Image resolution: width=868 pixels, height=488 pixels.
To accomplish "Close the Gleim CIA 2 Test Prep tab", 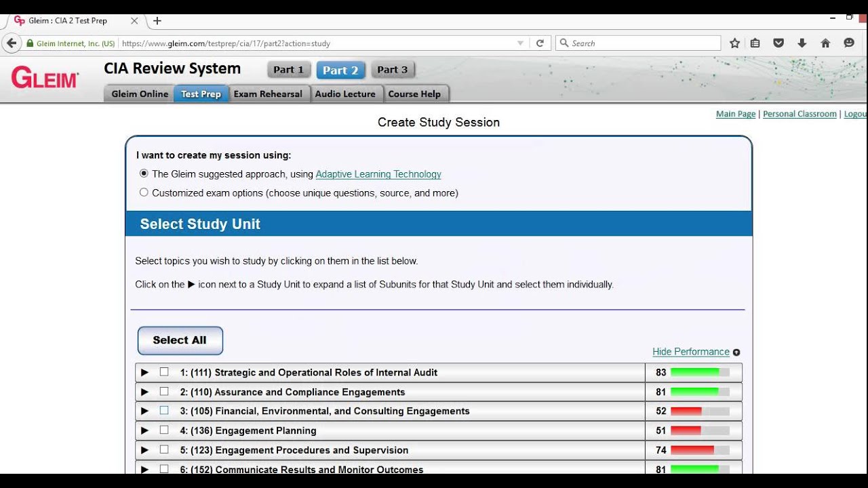I will (134, 21).
